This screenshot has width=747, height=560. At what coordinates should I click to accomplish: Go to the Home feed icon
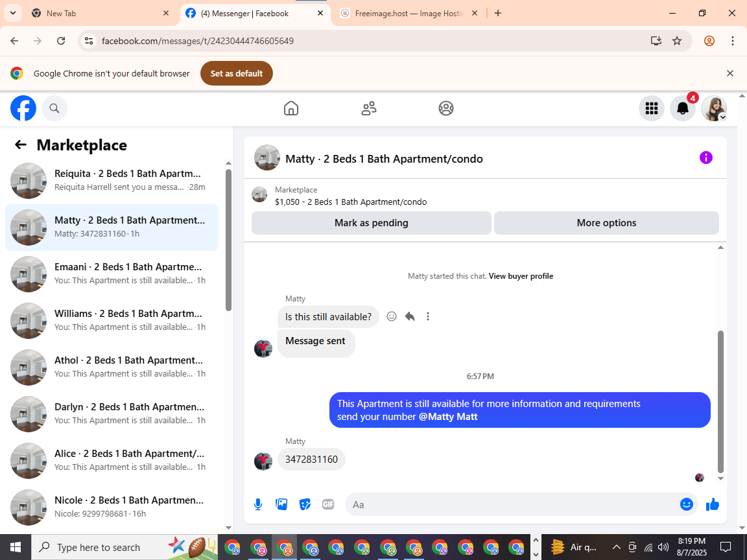pyautogui.click(x=291, y=108)
